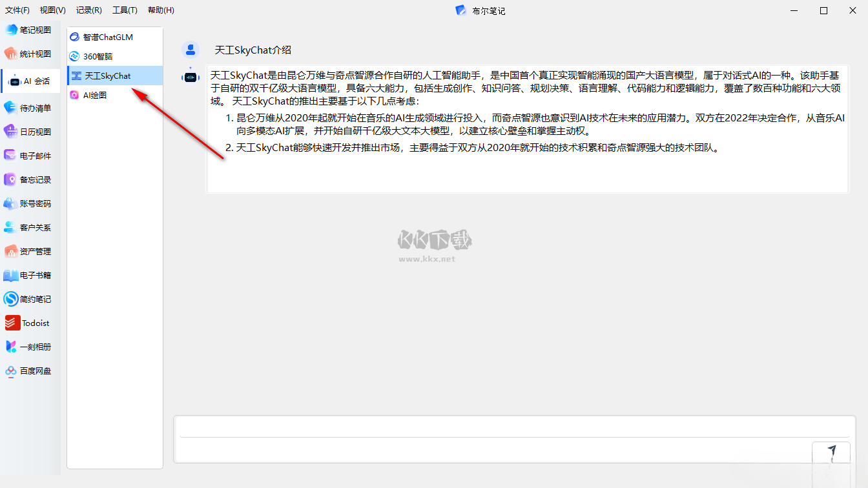Click the AI绘图 pink icon

74,95
